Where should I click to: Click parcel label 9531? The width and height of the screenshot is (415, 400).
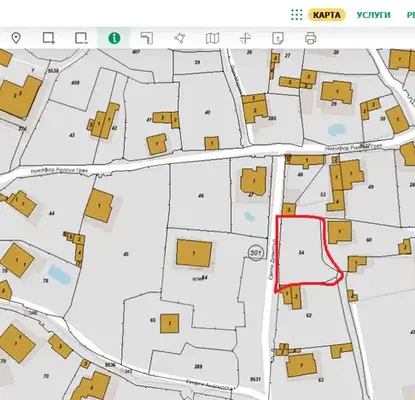pos(255,379)
